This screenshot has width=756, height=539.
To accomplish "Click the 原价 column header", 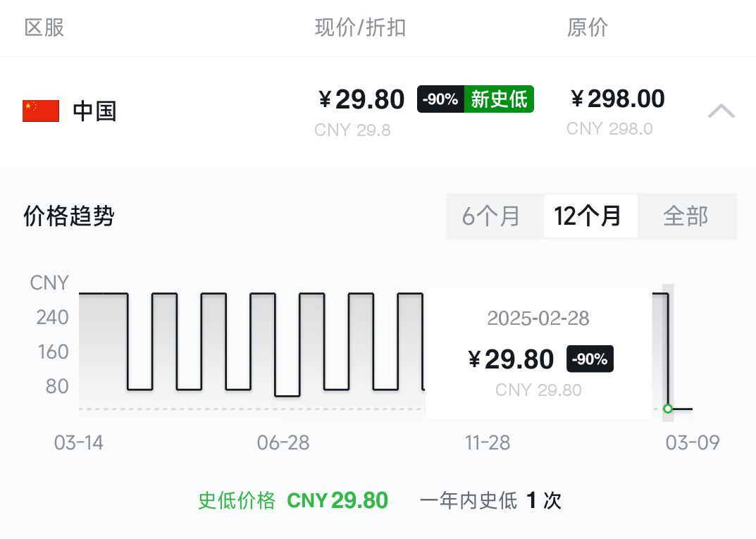I will [587, 27].
